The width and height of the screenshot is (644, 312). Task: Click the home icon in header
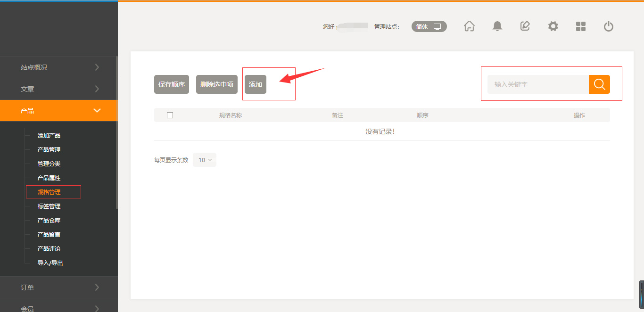(469, 26)
